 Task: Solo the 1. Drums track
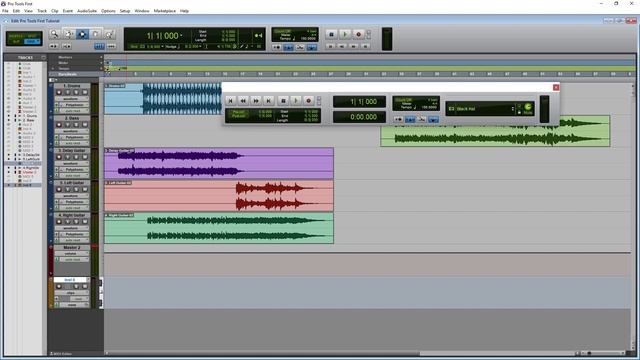(76, 92)
